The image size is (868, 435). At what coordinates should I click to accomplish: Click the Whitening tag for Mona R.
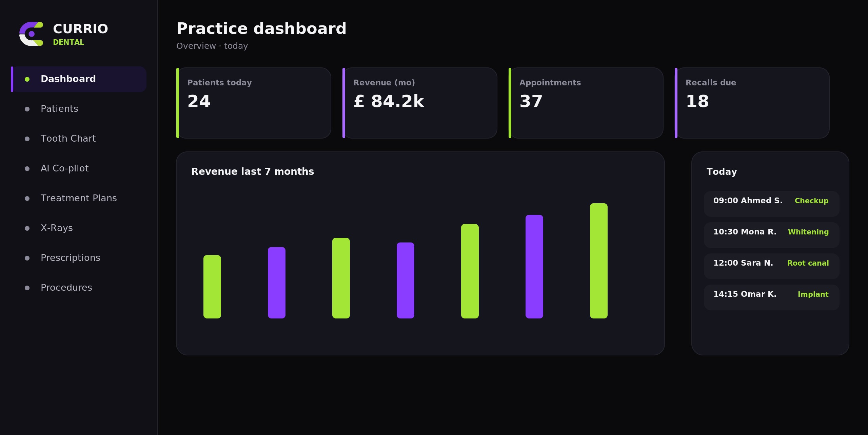click(808, 232)
